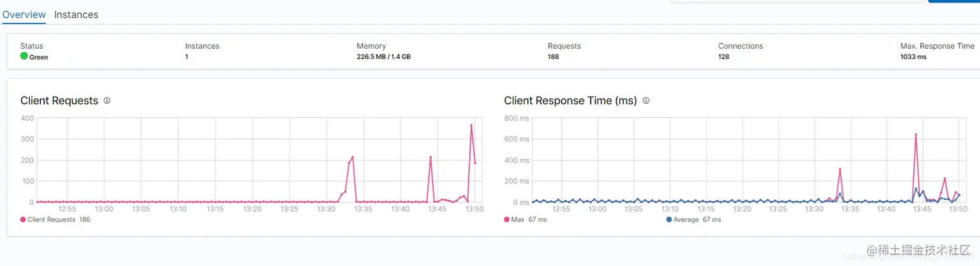Click the green status indicator dot
Screen dimensions: 980x266
pyautogui.click(x=24, y=56)
